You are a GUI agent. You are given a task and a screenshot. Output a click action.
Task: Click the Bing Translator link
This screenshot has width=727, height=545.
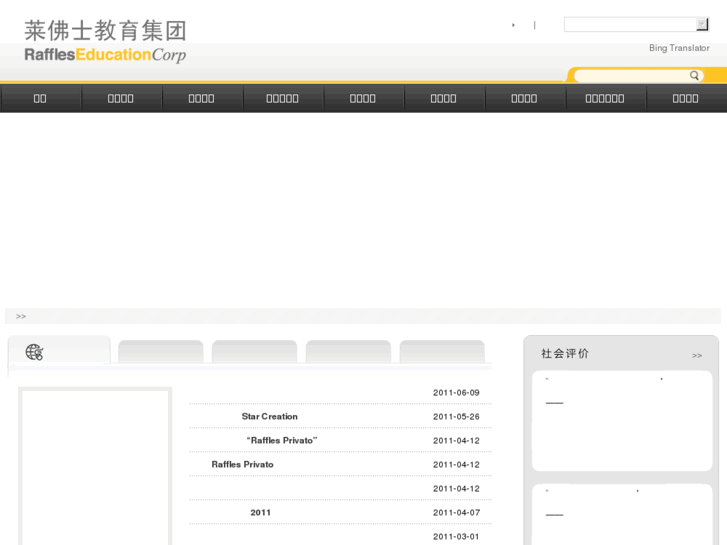pyautogui.click(x=679, y=48)
